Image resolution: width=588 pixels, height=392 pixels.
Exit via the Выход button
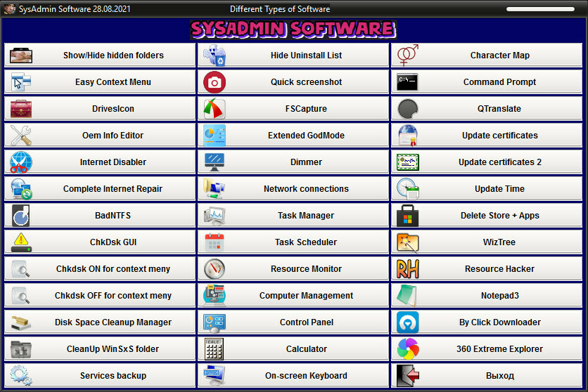tap(487, 376)
